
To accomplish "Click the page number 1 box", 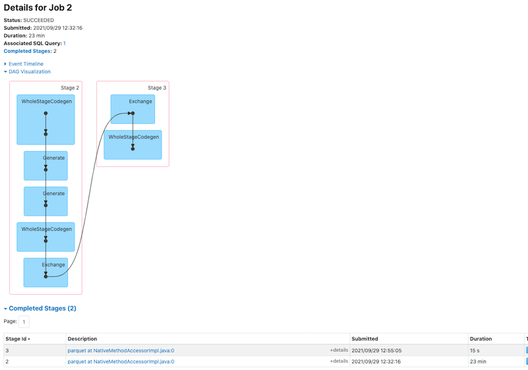I will click(24, 322).
